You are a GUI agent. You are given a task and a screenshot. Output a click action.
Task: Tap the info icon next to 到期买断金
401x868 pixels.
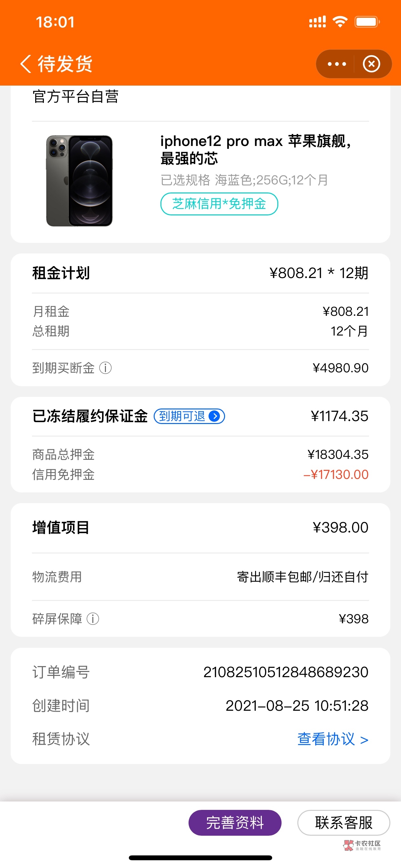point(105,367)
